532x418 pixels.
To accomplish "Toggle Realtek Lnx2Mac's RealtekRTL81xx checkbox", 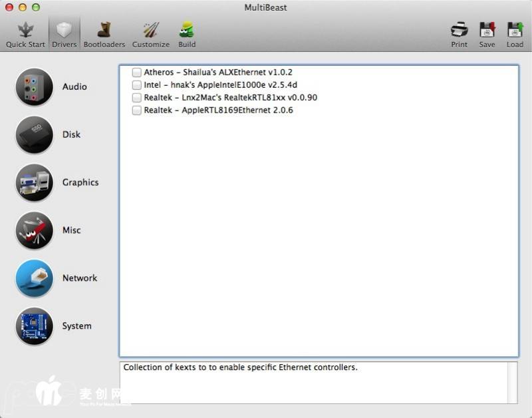I will click(137, 98).
